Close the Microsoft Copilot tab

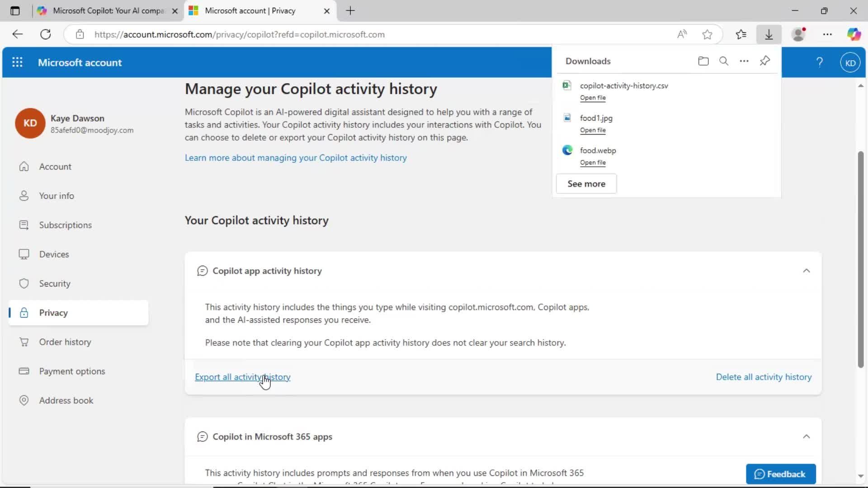pyautogui.click(x=175, y=11)
